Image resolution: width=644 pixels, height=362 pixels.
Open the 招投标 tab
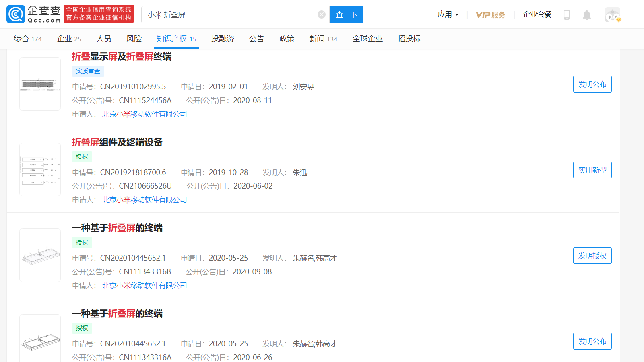click(409, 39)
